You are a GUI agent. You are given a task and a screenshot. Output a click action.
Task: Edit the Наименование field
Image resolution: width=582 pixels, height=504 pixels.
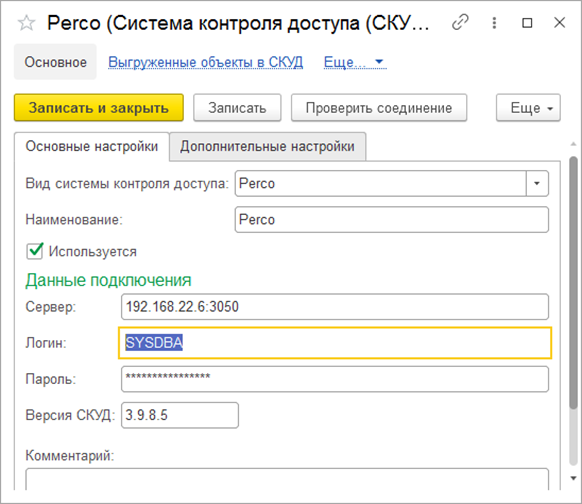[392, 220]
